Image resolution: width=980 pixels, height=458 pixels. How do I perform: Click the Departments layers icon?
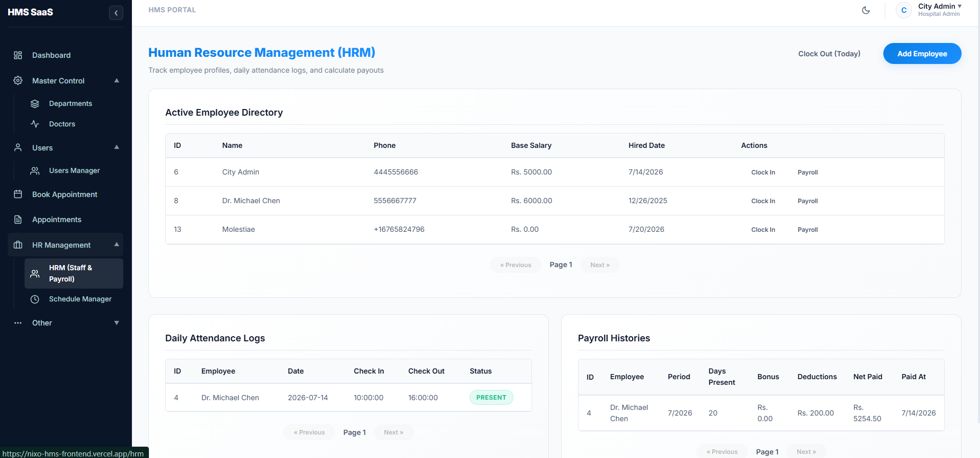(35, 104)
